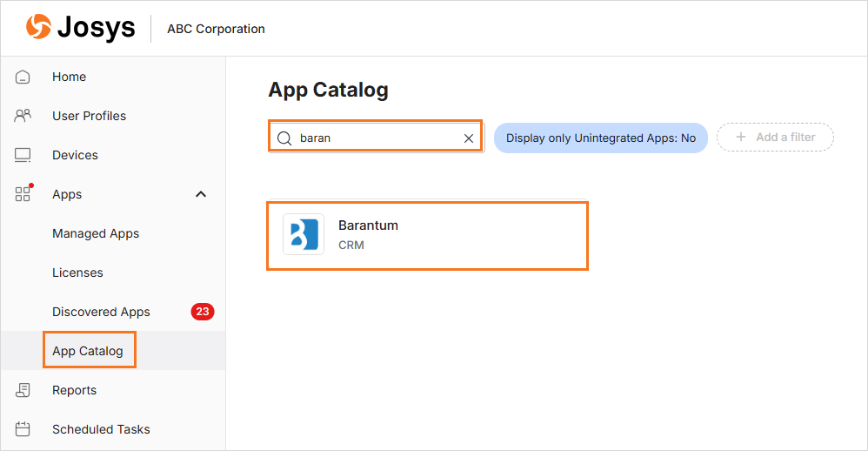Select App Catalog in the sidebar
Screen dimensions: 868x451
[x=88, y=351]
